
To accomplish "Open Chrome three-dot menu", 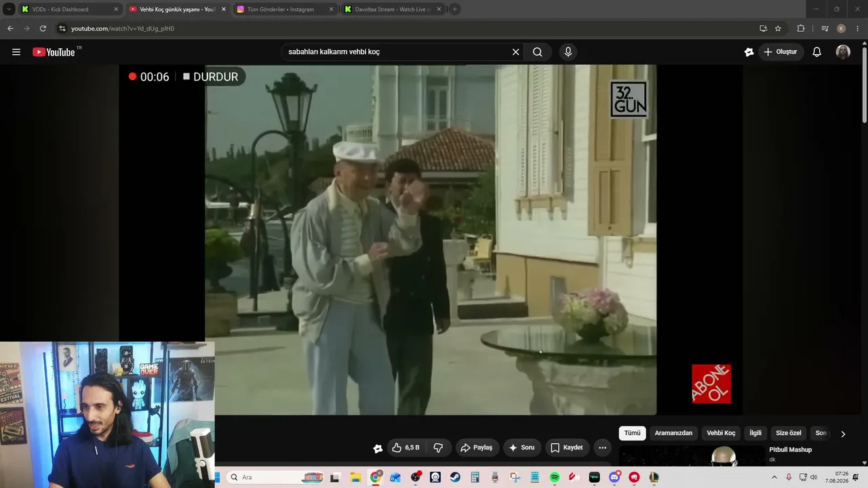I will click(x=858, y=28).
